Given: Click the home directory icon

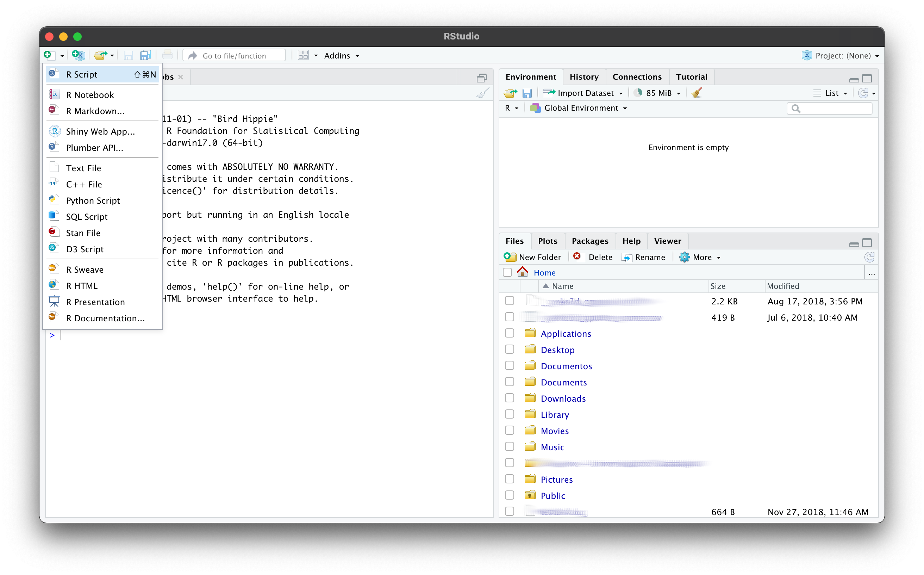Looking at the screenshot, I should pos(523,272).
